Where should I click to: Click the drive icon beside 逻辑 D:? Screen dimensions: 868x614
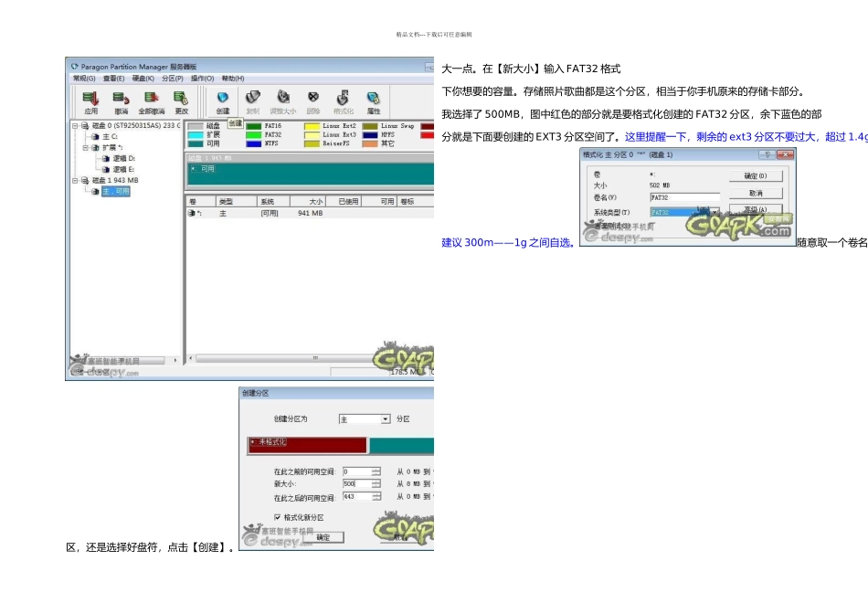[106, 158]
